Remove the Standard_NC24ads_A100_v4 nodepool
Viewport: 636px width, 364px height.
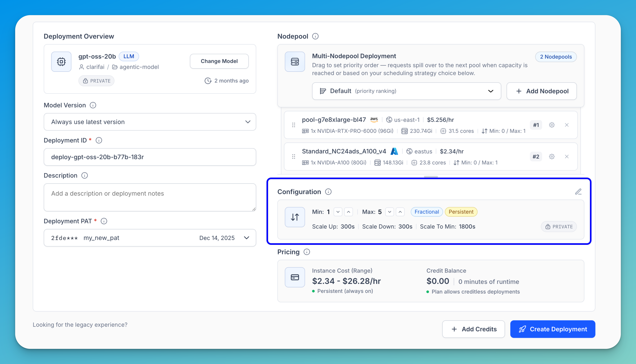(x=567, y=156)
